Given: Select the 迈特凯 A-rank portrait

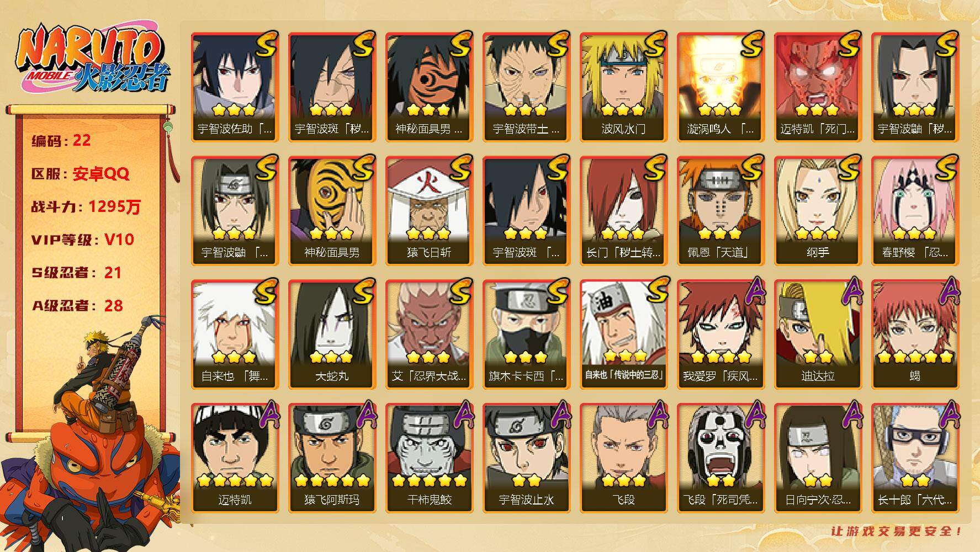Looking at the screenshot, I should pyautogui.click(x=235, y=458).
